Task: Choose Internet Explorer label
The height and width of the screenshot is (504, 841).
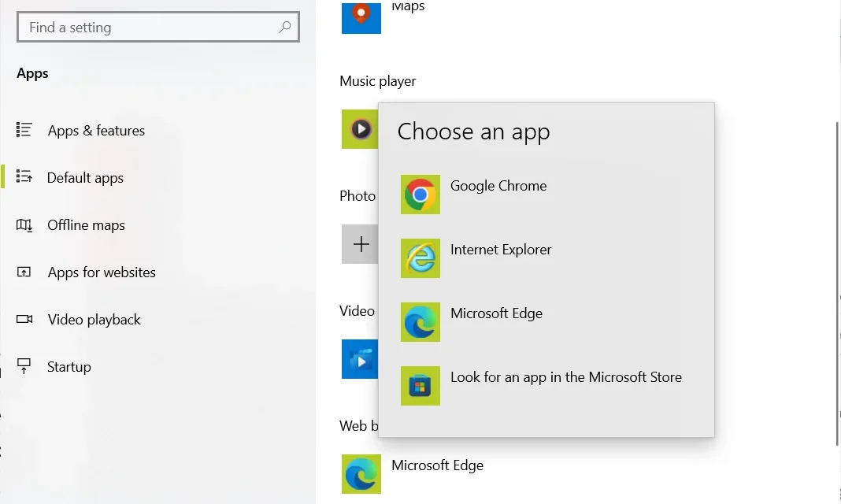Action: tap(500, 250)
